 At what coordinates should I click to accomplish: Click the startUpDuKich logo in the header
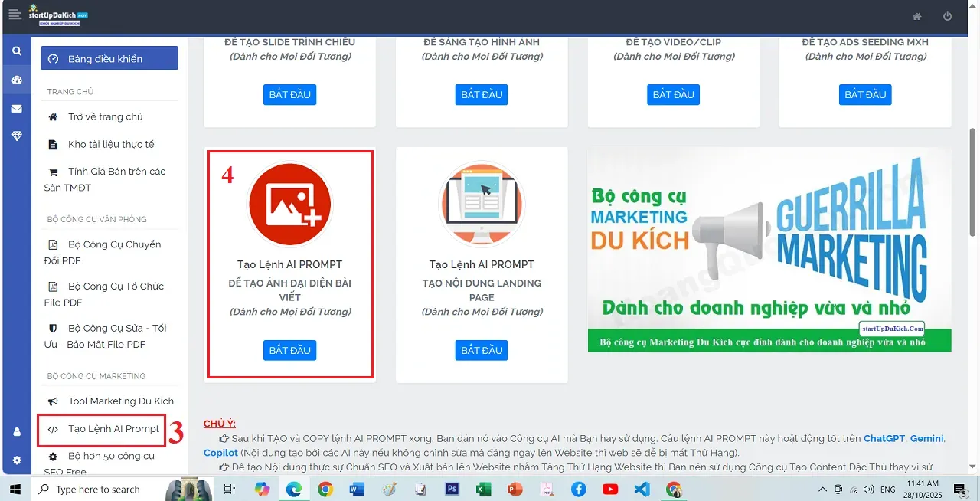point(57,15)
